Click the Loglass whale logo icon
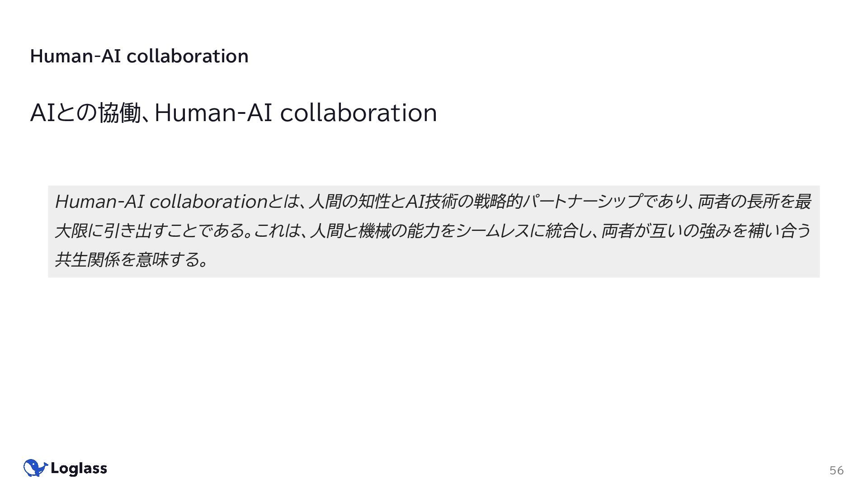 (x=35, y=468)
